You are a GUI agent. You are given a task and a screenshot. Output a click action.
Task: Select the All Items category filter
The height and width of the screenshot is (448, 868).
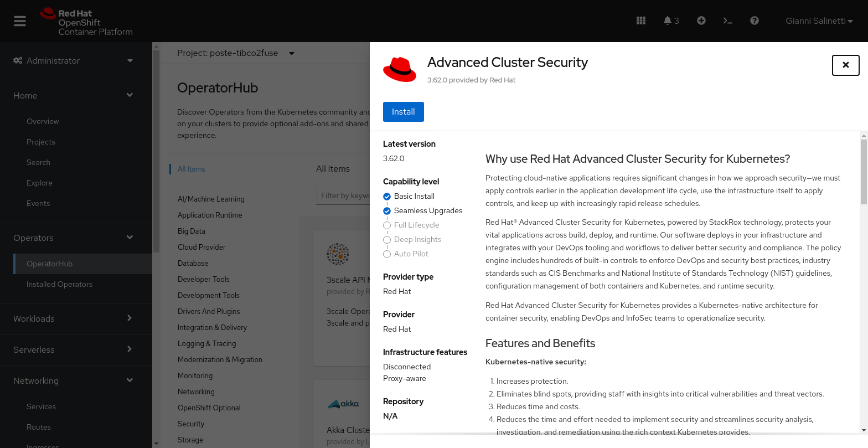192,169
